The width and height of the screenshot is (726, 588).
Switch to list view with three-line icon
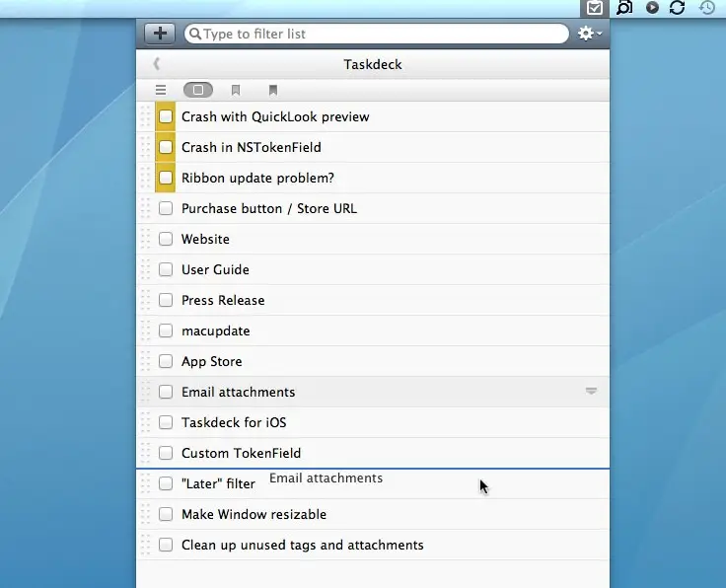coord(161,90)
